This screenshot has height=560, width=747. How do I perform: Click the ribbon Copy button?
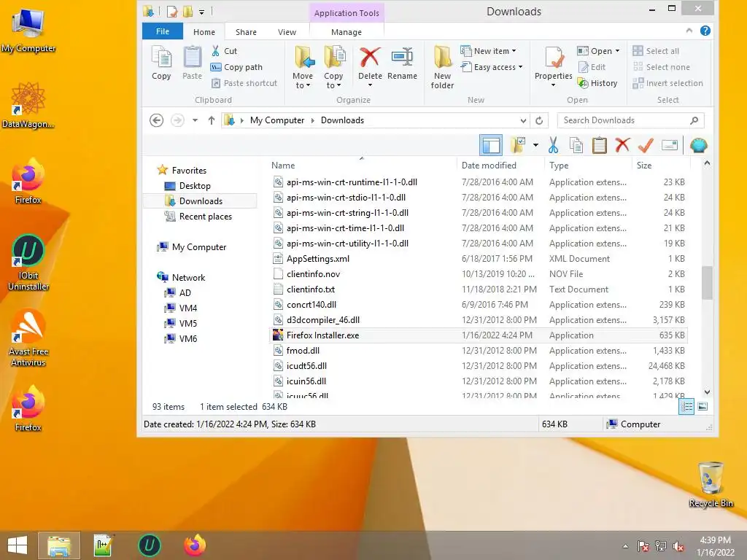click(161, 63)
